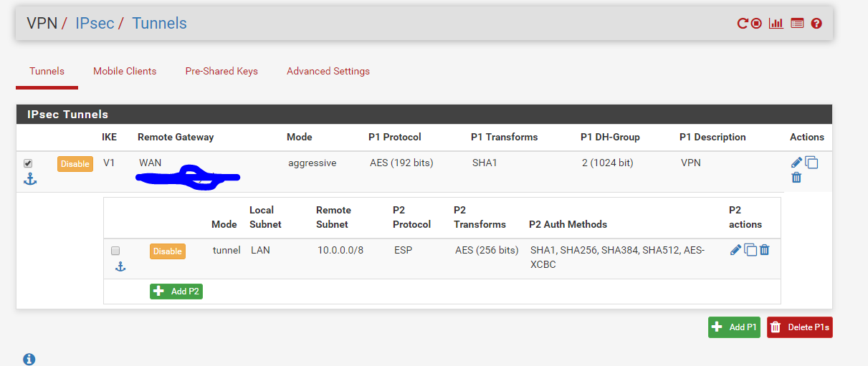Disable the phase 1 WAN tunnel
Screen dimensions: 868x366
click(75, 164)
